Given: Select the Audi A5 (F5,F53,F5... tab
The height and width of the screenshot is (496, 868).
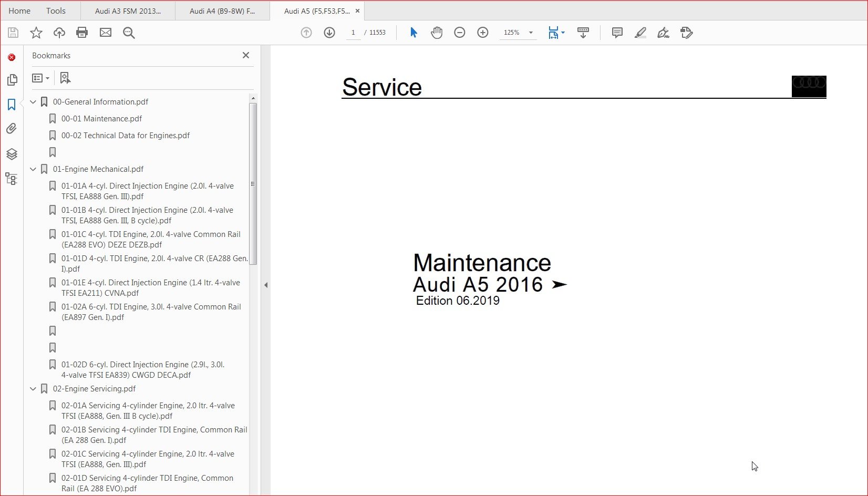Looking at the screenshot, I should 317,11.
